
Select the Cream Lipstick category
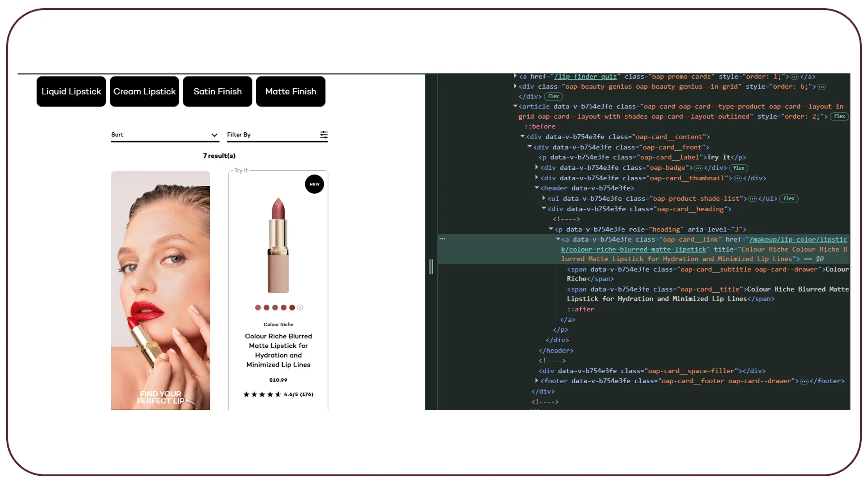(x=144, y=91)
